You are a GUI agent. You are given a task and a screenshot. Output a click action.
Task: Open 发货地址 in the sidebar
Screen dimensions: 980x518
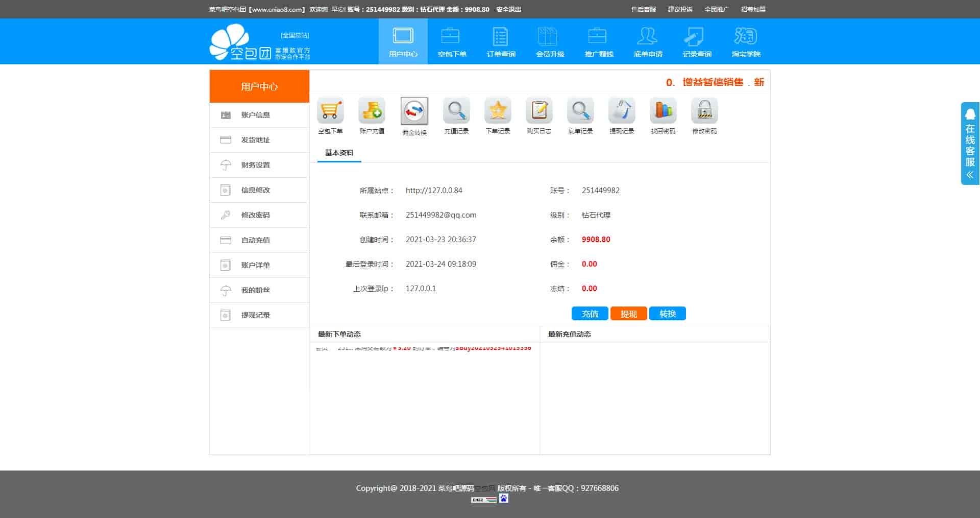tap(256, 140)
